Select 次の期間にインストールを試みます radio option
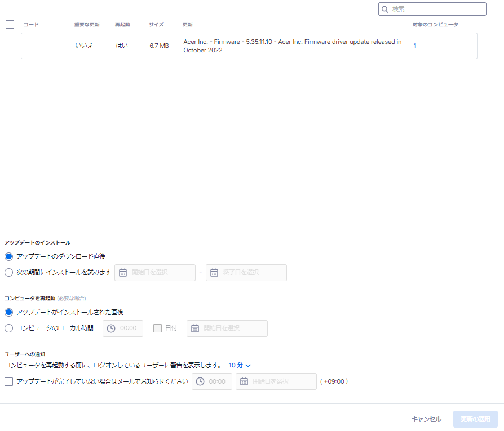504x431 pixels. 8,272
